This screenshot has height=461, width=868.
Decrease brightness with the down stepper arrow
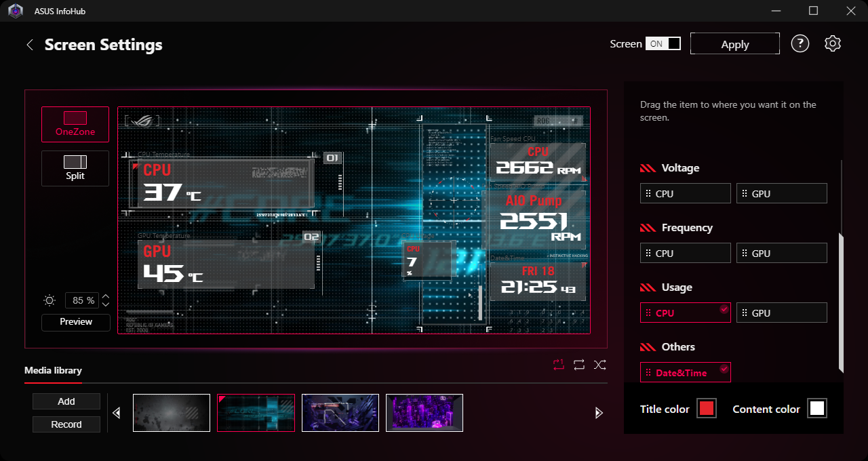coord(105,304)
